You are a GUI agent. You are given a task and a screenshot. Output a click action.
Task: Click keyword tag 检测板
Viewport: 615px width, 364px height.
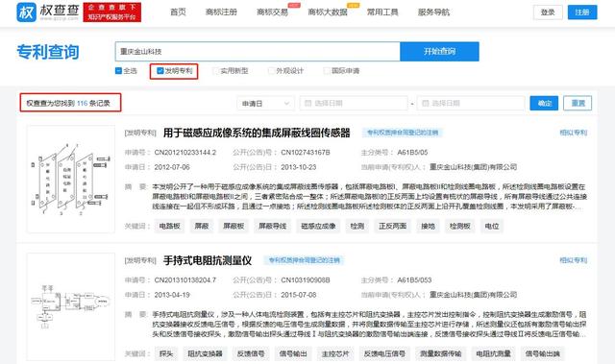pos(459,226)
